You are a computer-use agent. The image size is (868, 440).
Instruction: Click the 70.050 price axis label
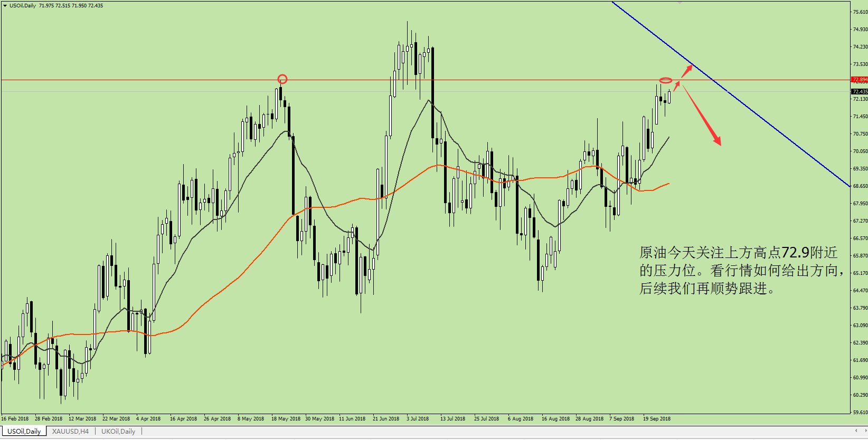(860, 151)
